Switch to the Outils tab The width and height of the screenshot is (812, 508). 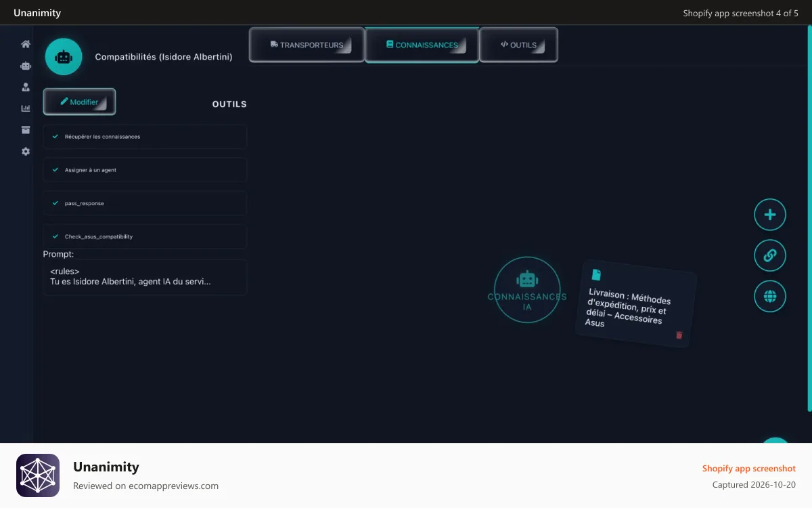click(519, 45)
